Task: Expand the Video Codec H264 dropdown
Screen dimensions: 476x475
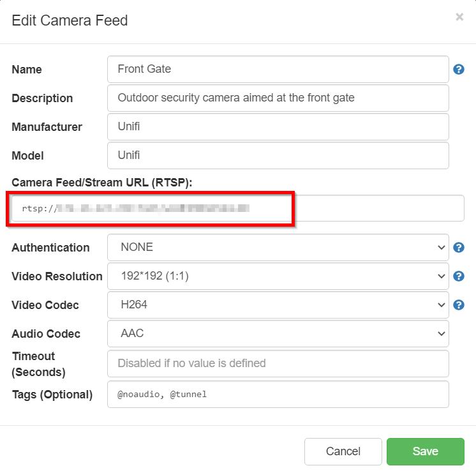Action: (x=278, y=305)
